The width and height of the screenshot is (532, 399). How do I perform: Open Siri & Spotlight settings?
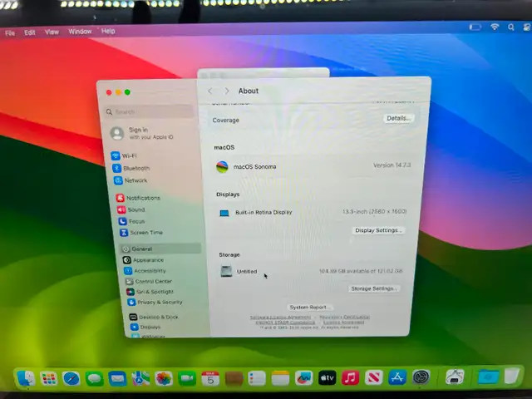coord(150,292)
